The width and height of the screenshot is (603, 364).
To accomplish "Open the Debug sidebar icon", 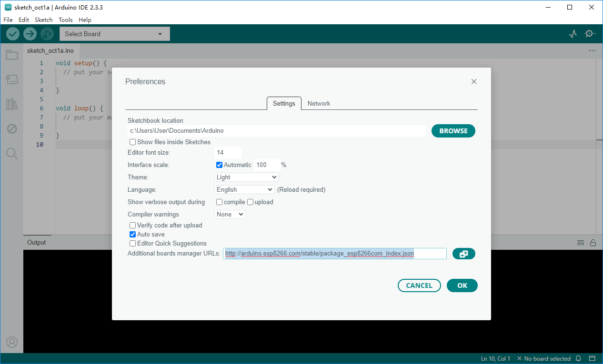I will pyautogui.click(x=12, y=128).
